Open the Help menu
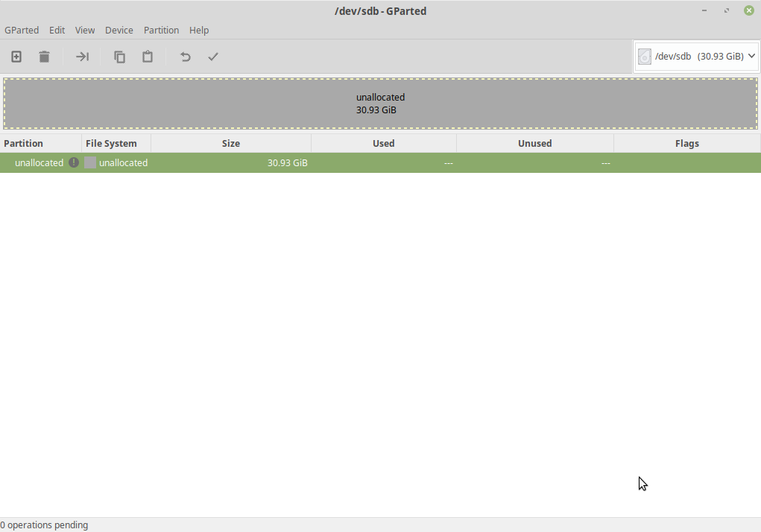This screenshot has height=532, width=761. click(x=199, y=30)
